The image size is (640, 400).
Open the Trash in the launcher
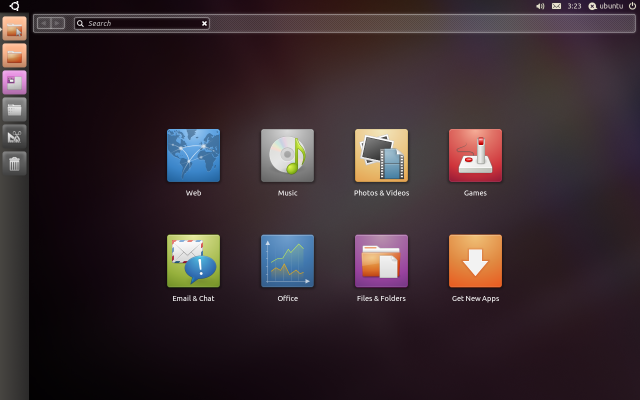click(14, 163)
